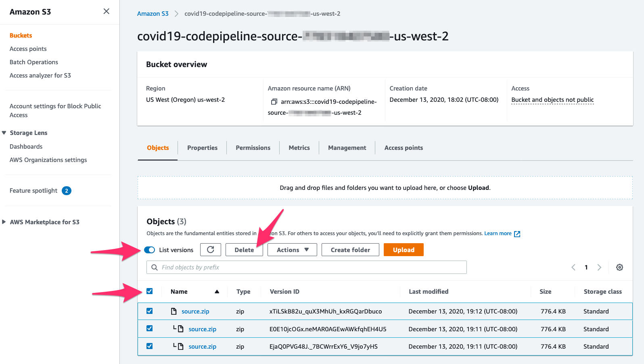The width and height of the screenshot is (644, 364).
Task: Uncheck the select-all objects checkbox
Action: (150, 291)
